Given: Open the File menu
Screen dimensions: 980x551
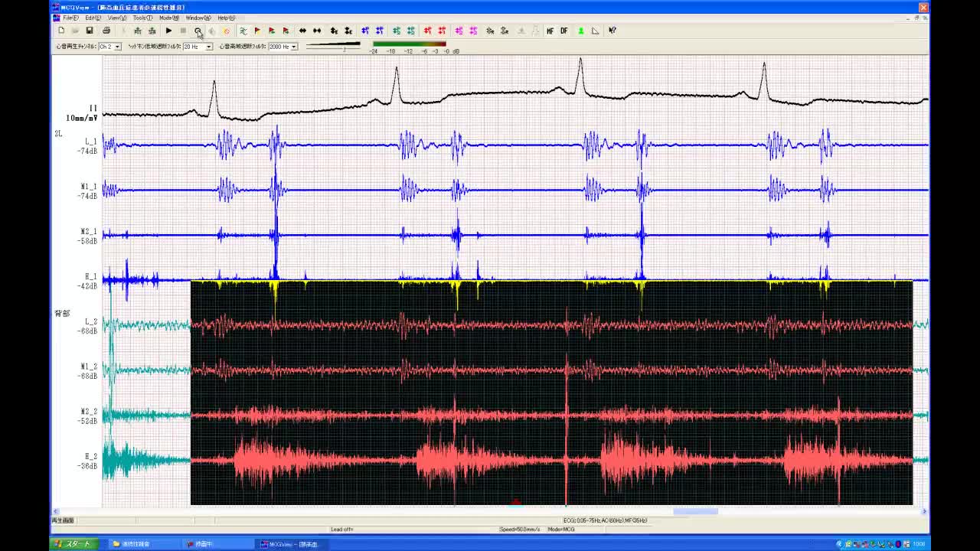Looking at the screenshot, I should click(70, 18).
